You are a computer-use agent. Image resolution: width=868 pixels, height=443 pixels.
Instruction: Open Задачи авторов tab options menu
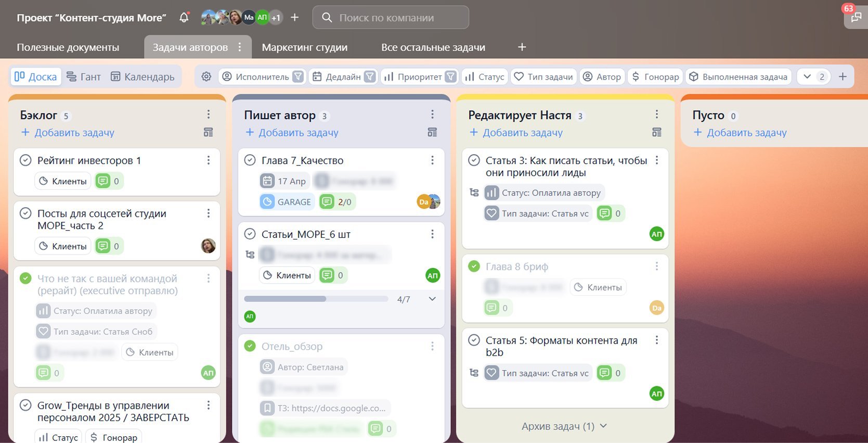pyautogui.click(x=240, y=47)
